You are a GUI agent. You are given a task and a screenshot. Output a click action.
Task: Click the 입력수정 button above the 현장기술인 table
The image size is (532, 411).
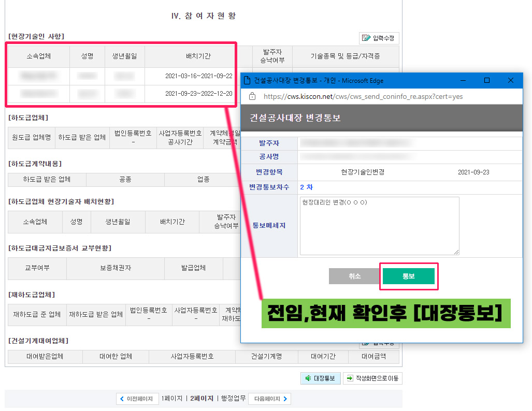[379, 38]
